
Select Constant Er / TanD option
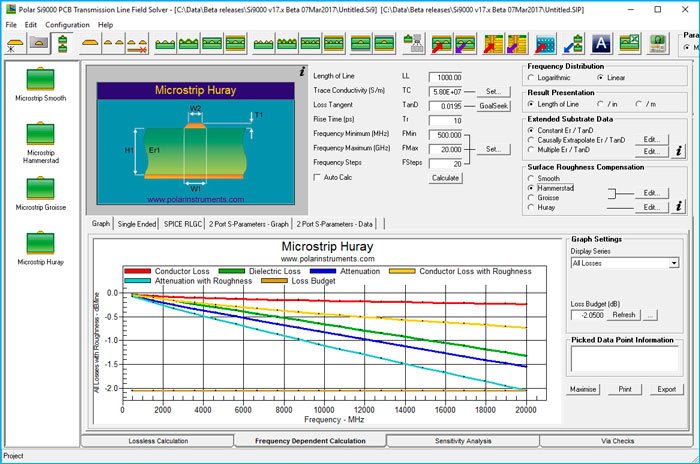531,130
